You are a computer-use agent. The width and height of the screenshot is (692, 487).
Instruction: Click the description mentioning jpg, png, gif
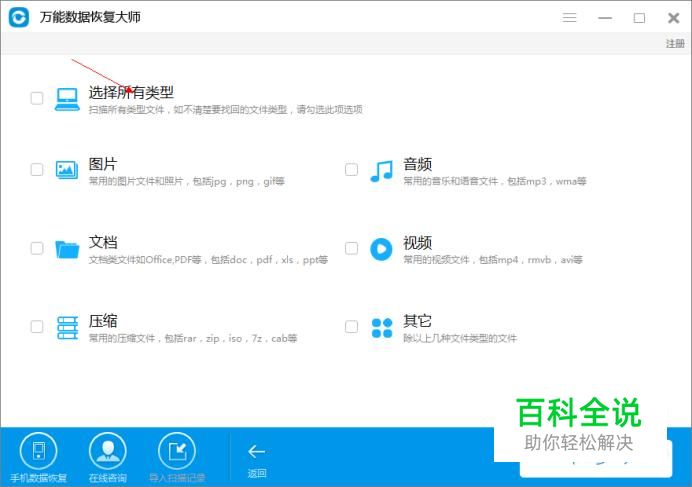[187, 181]
